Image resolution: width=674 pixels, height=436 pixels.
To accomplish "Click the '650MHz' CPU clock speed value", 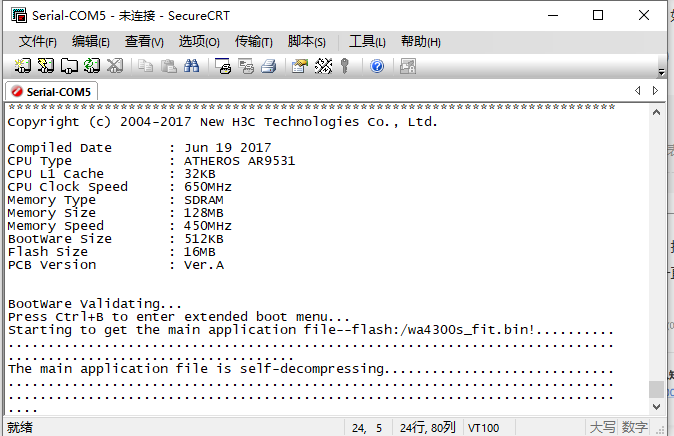I will tap(208, 187).
